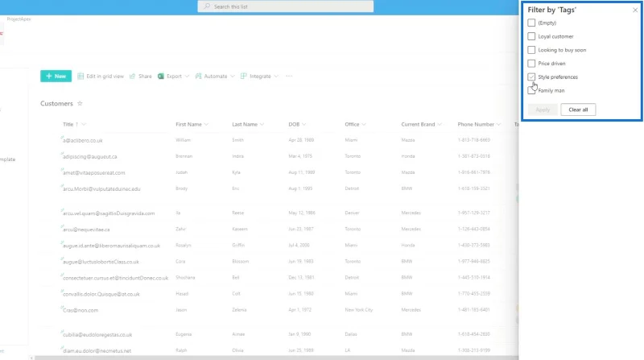
Task: Open Office column dropdown
Action: click(x=364, y=124)
